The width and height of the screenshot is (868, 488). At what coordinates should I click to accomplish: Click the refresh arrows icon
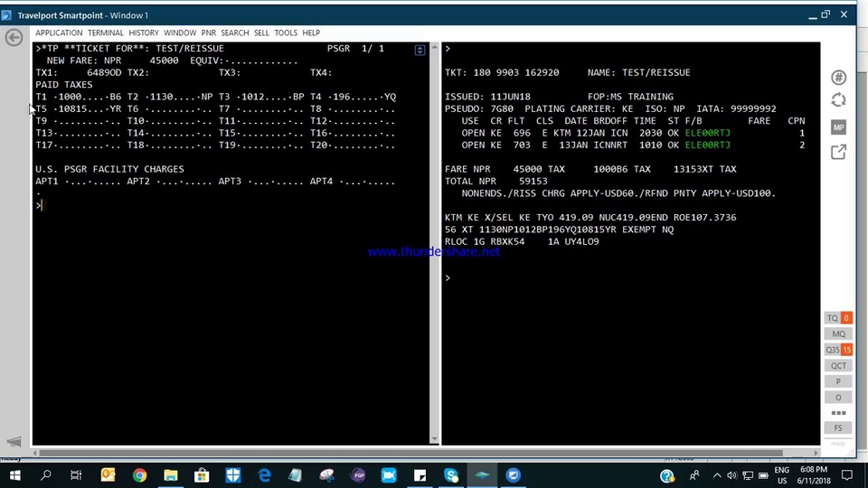(839, 100)
